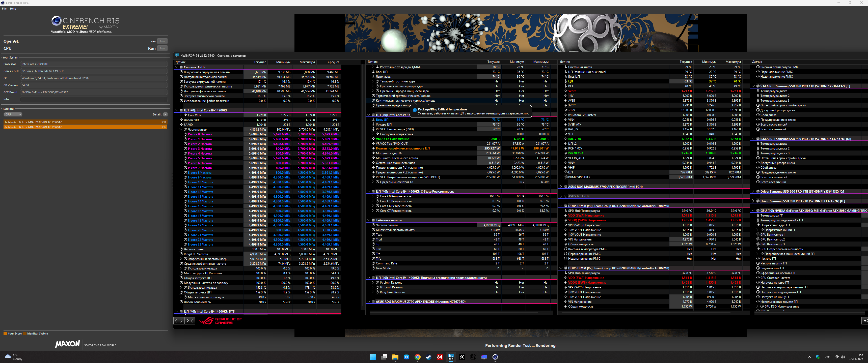This screenshot has height=363, width=868.
Task: Click the Details arrow button in Ranking
Action: point(165,114)
